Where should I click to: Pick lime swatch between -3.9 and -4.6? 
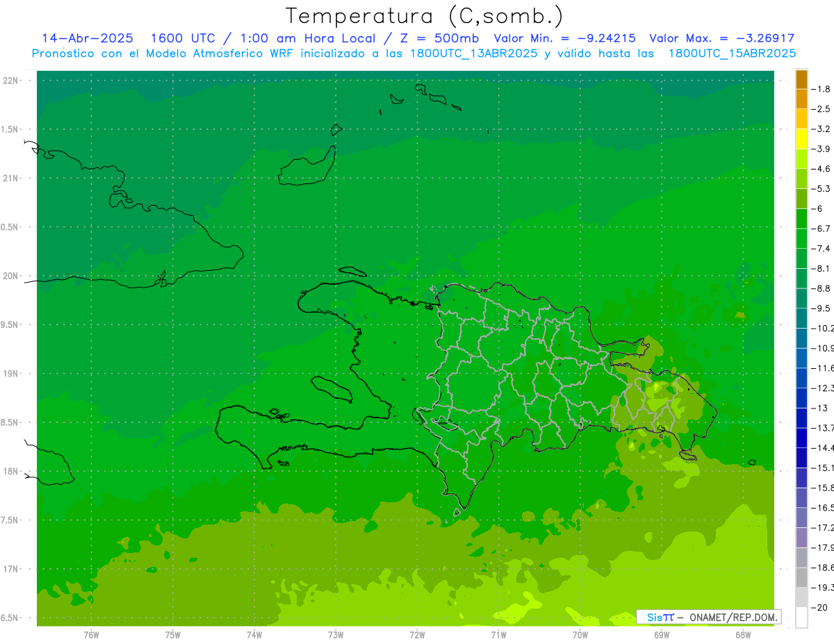pyautogui.click(x=801, y=158)
